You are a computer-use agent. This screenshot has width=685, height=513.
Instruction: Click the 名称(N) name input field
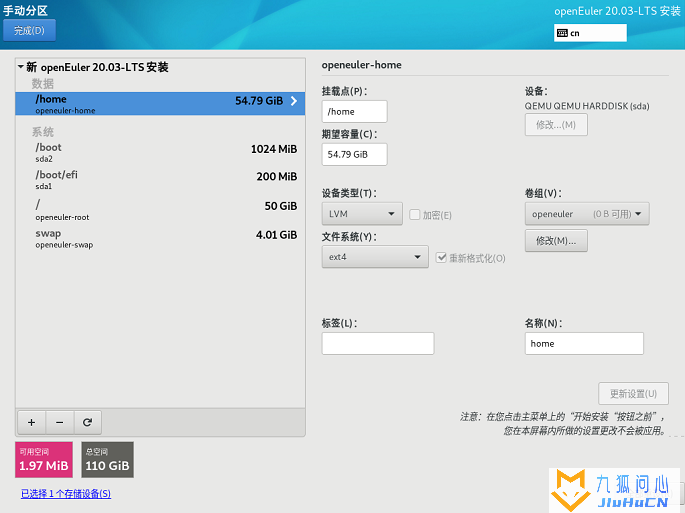tap(584, 343)
